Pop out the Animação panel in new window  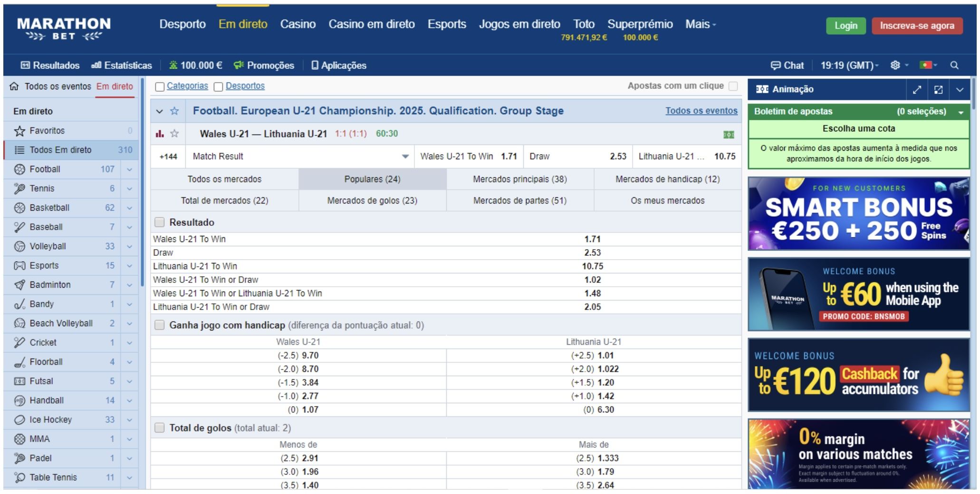tap(938, 89)
